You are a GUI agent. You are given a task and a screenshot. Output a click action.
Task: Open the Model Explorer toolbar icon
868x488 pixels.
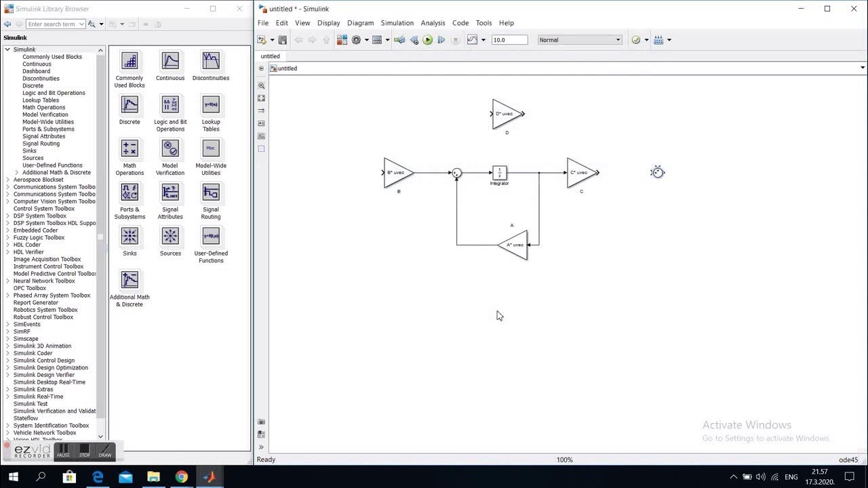tap(377, 40)
